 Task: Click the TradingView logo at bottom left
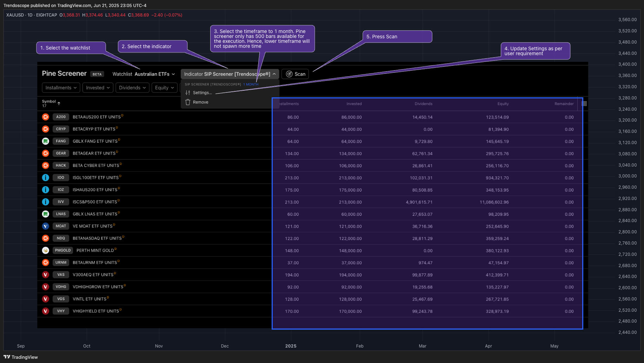tap(21, 357)
